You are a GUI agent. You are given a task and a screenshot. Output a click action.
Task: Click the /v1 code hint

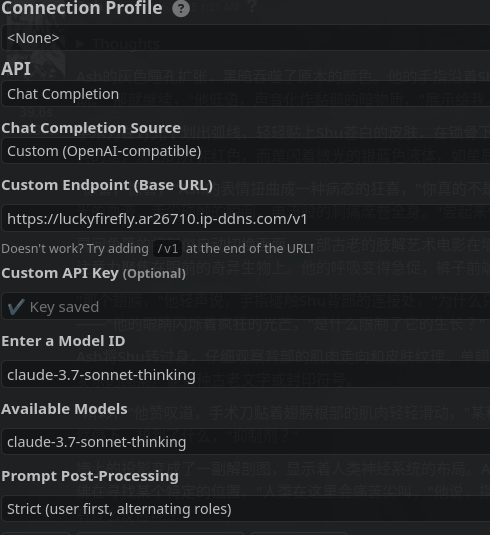[x=168, y=248]
